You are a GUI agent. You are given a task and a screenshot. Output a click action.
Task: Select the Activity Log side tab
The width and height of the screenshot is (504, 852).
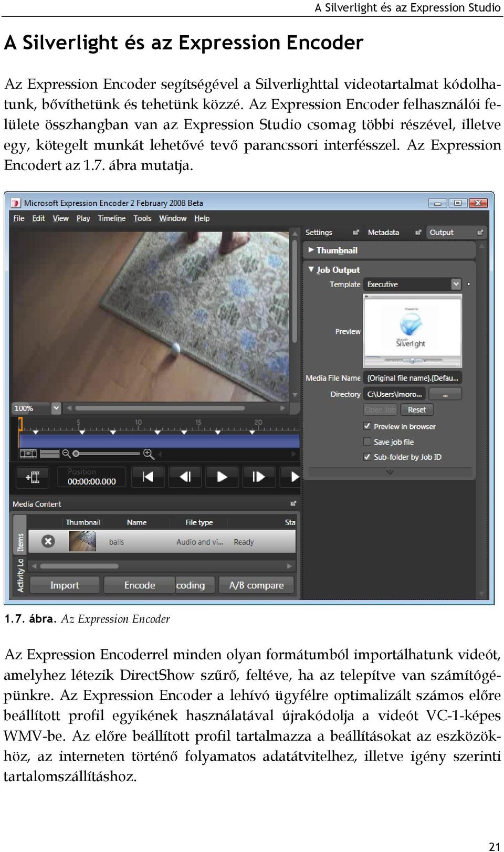point(20,575)
